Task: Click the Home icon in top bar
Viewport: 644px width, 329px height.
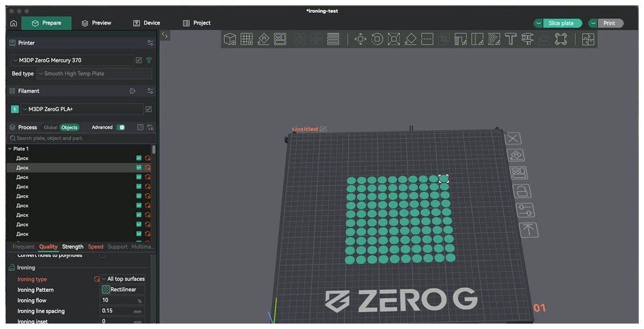Action: (13, 23)
